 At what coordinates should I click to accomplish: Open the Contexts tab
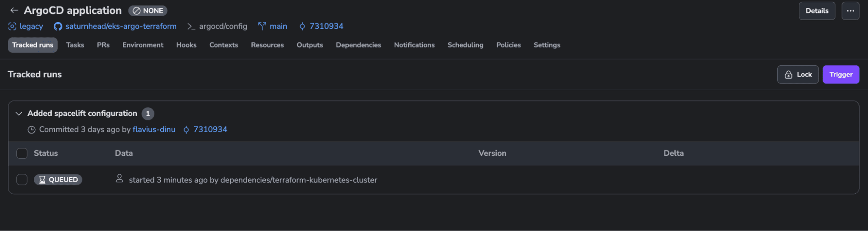224,45
